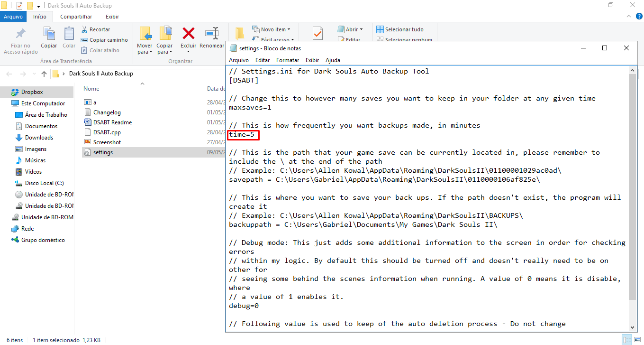Switch to the Compartilhar ribbon tab
The image size is (644, 345).
click(76, 17)
